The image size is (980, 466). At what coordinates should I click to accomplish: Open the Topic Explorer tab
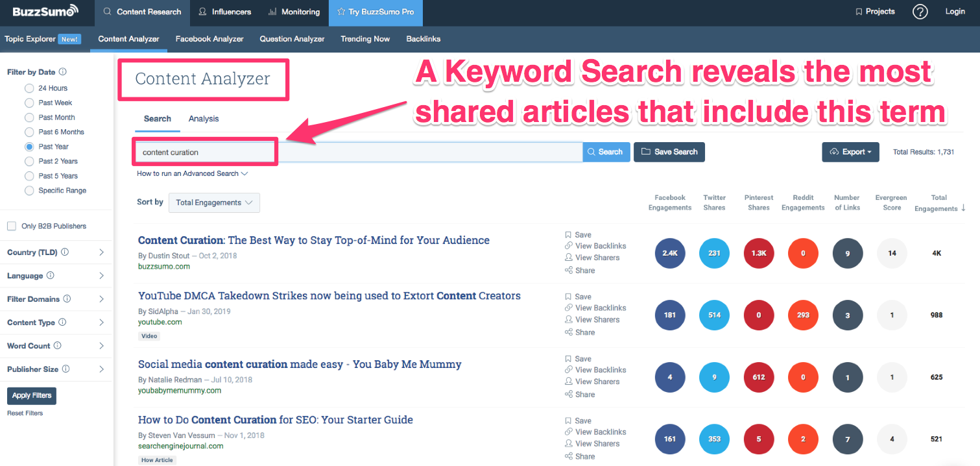click(x=43, y=39)
